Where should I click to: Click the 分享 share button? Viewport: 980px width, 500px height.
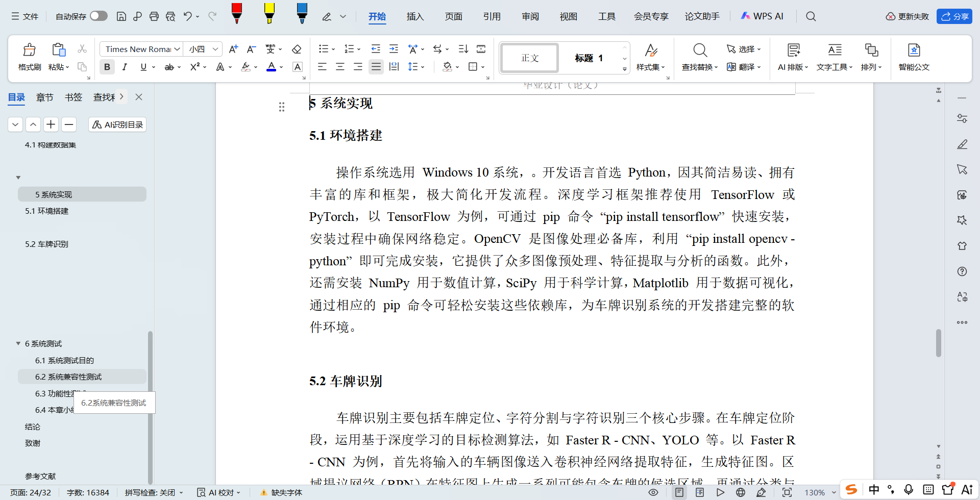(954, 16)
